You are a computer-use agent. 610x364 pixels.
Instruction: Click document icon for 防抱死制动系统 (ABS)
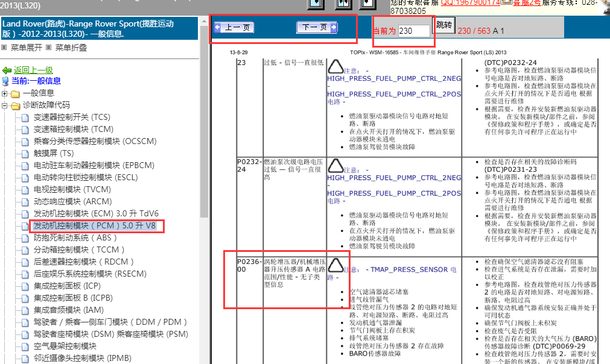(25, 238)
